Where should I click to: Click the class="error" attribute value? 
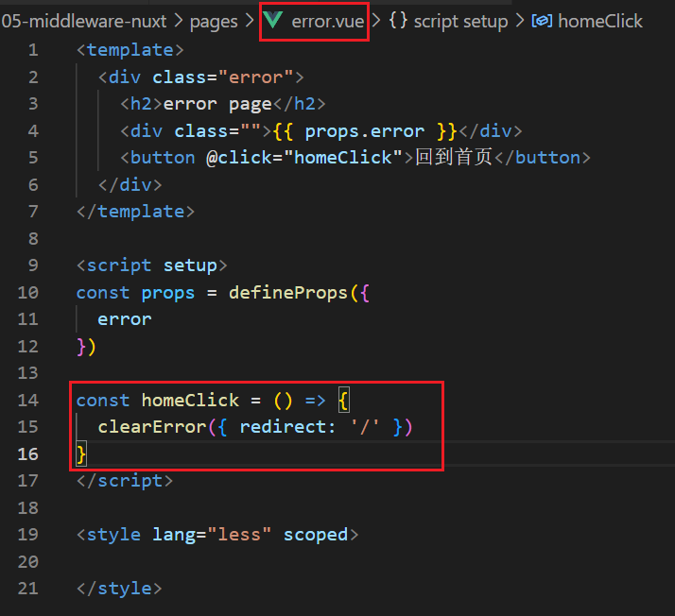255,77
